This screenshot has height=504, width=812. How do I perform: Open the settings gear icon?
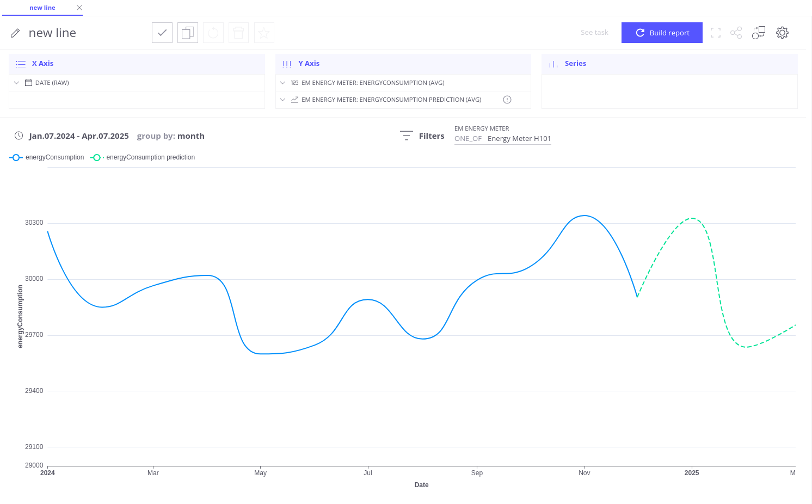click(x=782, y=33)
